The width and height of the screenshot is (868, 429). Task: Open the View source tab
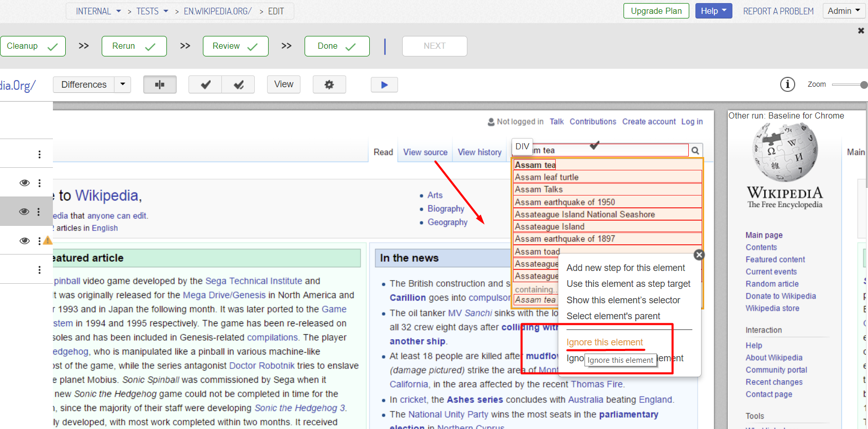(425, 152)
